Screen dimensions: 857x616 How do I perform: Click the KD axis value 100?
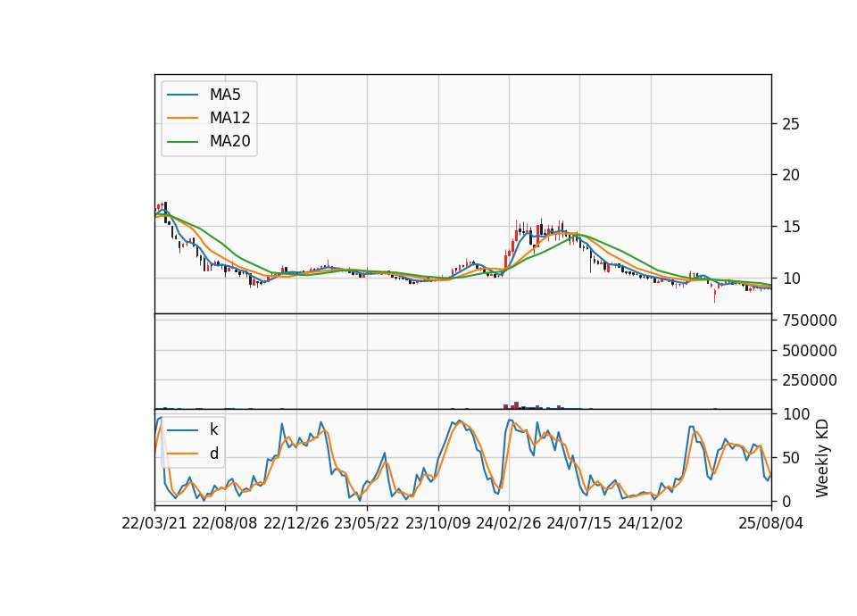pos(795,414)
